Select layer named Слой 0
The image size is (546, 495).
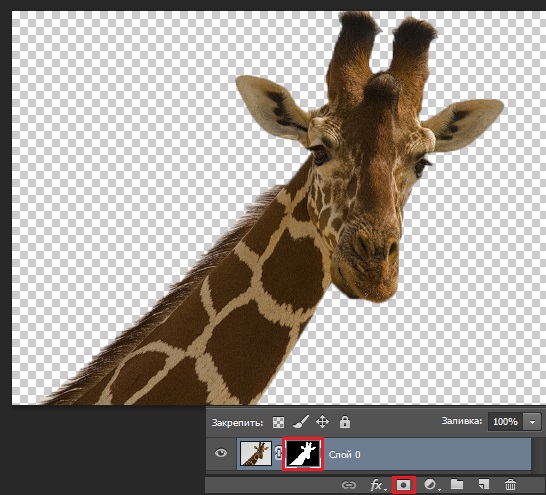tap(344, 455)
